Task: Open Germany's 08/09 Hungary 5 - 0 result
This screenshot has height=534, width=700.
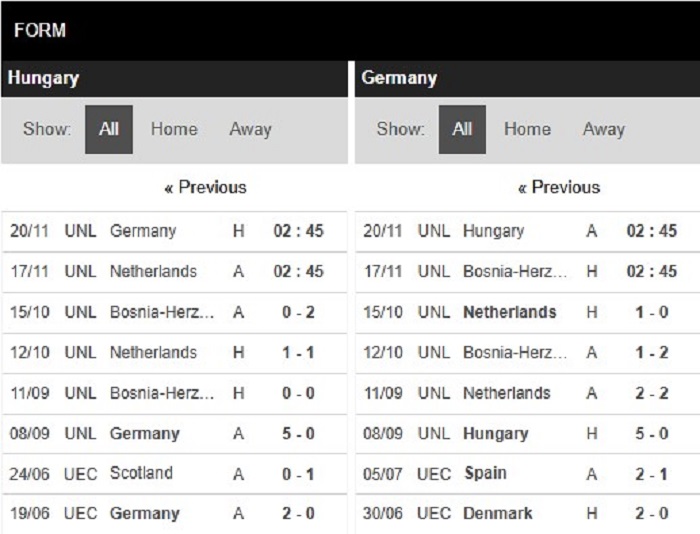Action: pyautogui.click(x=528, y=434)
